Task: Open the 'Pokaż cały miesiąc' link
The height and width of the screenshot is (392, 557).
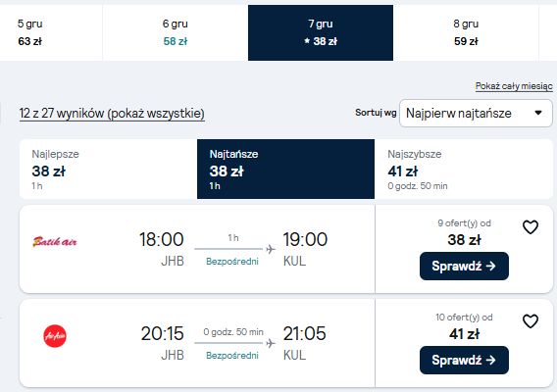Action: [x=514, y=86]
